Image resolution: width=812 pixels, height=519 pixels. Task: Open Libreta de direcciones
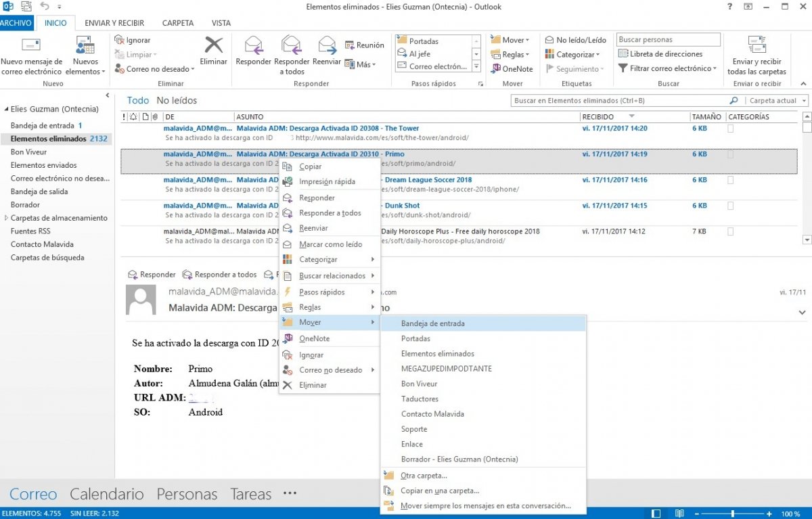[660, 54]
